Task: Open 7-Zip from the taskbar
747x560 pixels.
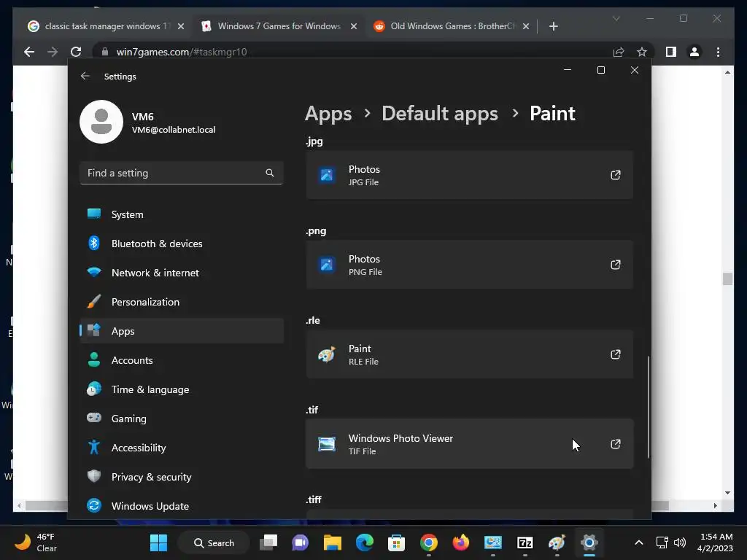Action: point(525,542)
